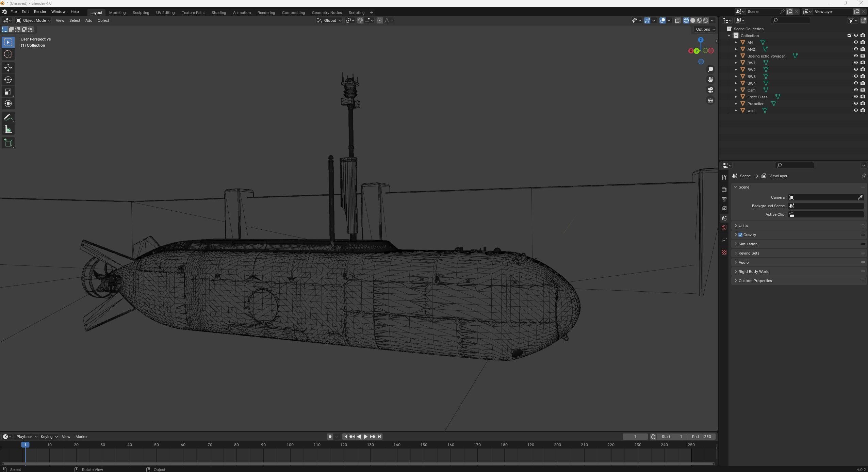Open the Output properties tab
The image size is (868, 472).
click(724, 199)
